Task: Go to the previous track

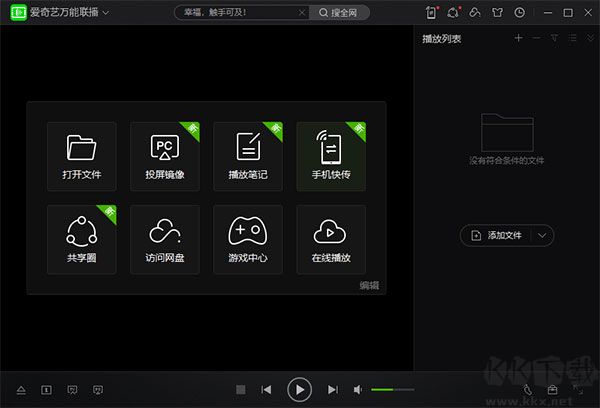Action: pos(266,390)
